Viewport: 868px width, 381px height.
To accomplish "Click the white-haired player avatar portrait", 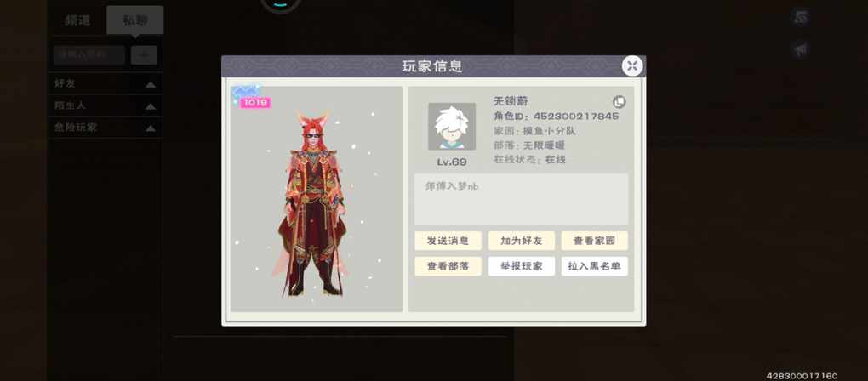I will [x=452, y=126].
